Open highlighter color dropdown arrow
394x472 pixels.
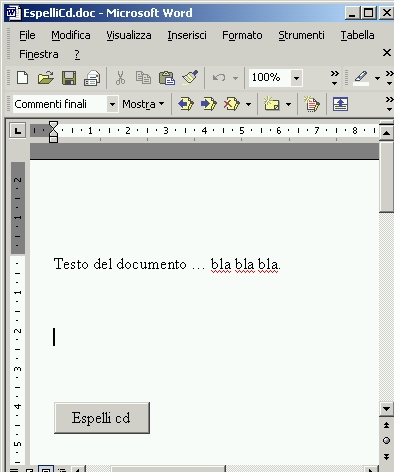pyautogui.click(x=377, y=78)
